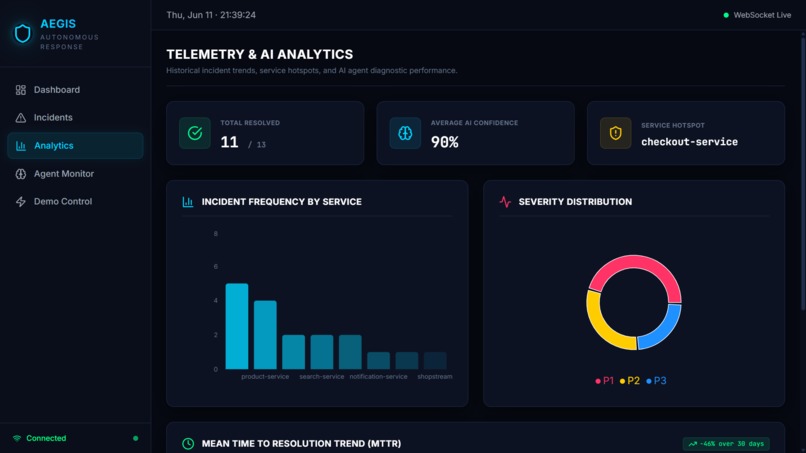The height and width of the screenshot is (453, 806).
Task: Click the Telemetry & AI Analytics heading
Action: (x=260, y=55)
